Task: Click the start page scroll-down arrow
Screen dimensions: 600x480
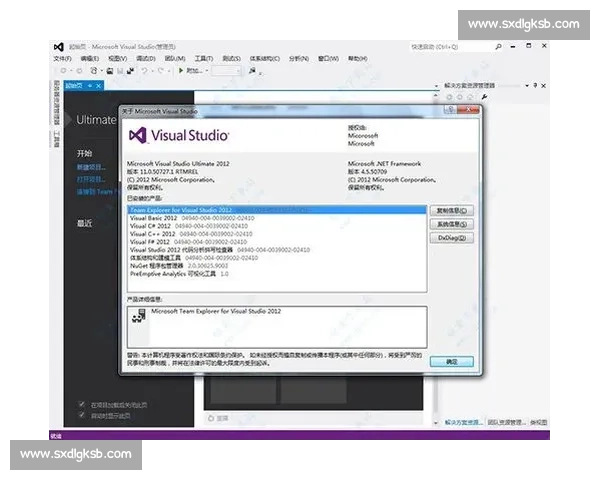Action: [435, 423]
